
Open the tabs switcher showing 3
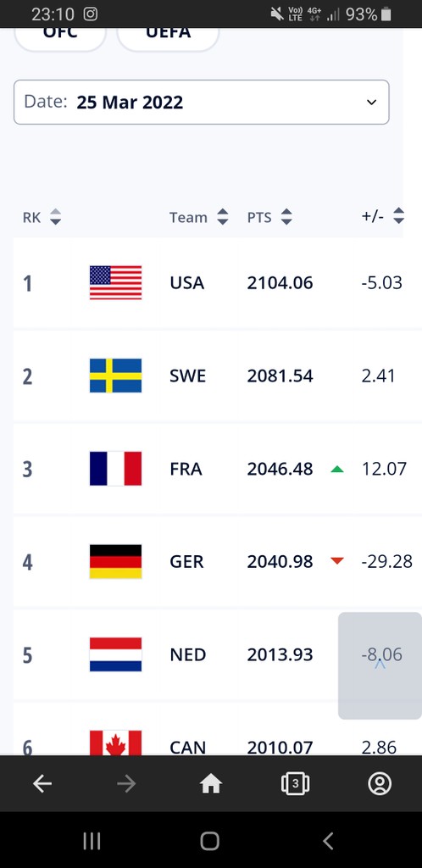point(295,783)
